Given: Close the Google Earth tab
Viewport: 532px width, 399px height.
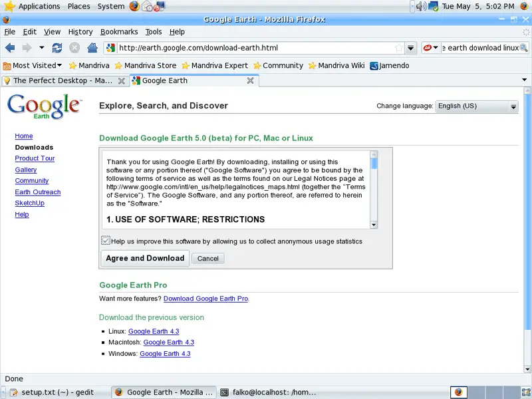Looking at the screenshot, I should click(251, 80).
